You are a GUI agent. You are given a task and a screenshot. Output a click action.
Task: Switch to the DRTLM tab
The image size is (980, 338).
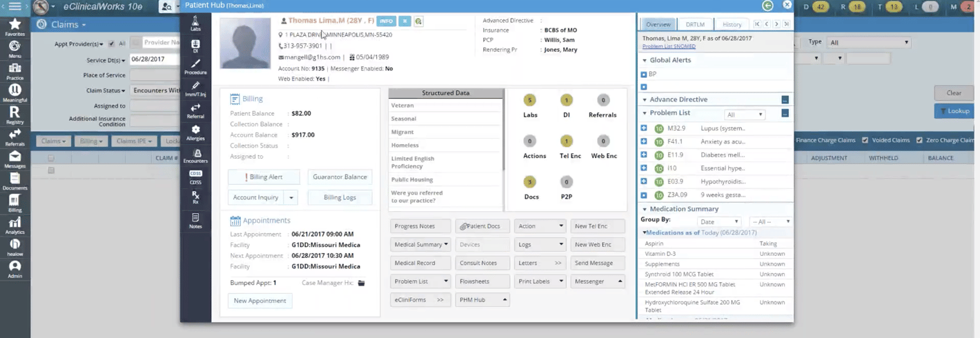coord(694,24)
